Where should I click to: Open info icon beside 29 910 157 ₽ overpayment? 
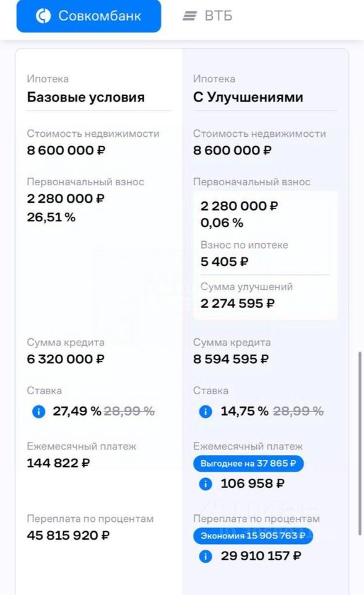pyautogui.click(x=206, y=557)
